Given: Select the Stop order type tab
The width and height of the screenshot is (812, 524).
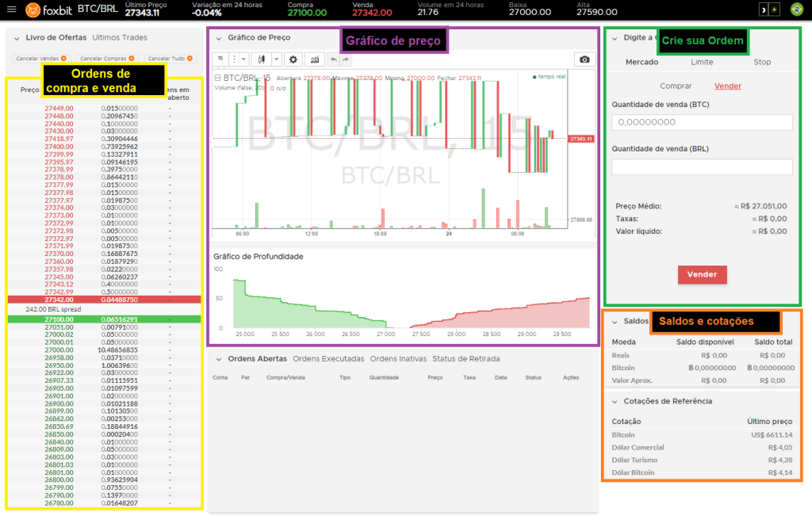Looking at the screenshot, I should click(x=762, y=62).
